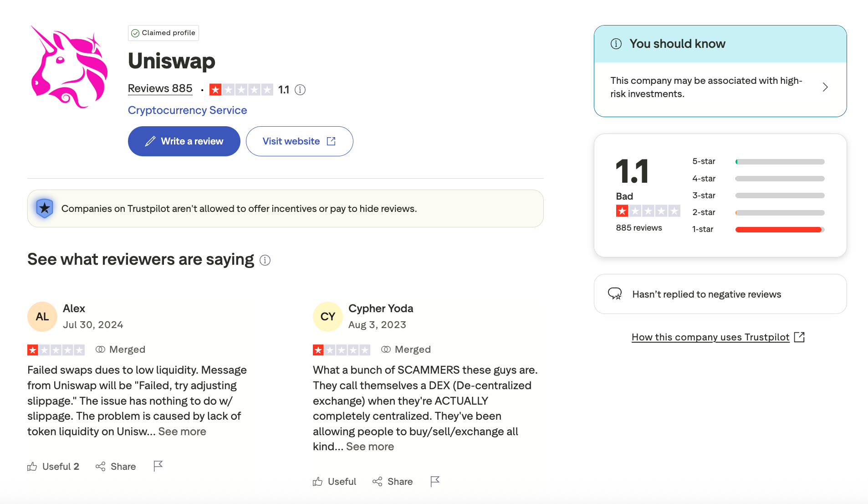The width and height of the screenshot is (868, 504).
Task: Click the 885 reviews text in rating card
Action: coord(639,228)
